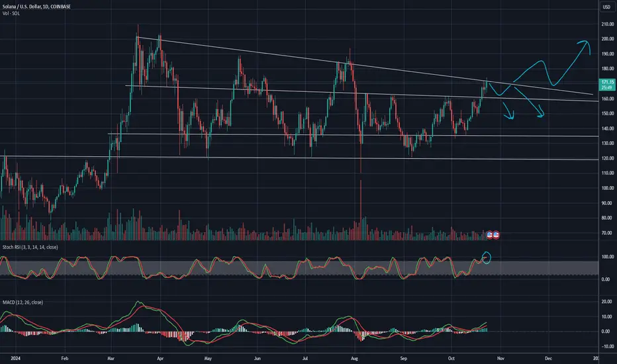Click the Aug label on the time axis

[x=354, y=359]
